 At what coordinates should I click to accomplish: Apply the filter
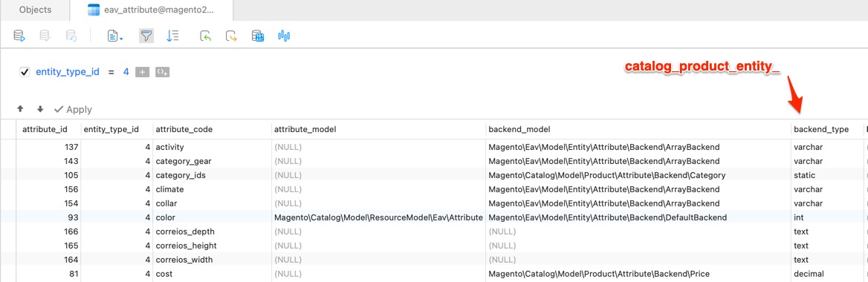73,110
